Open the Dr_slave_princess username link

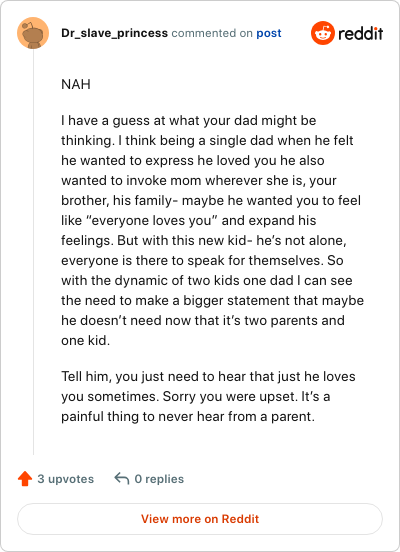click(114, 33)
